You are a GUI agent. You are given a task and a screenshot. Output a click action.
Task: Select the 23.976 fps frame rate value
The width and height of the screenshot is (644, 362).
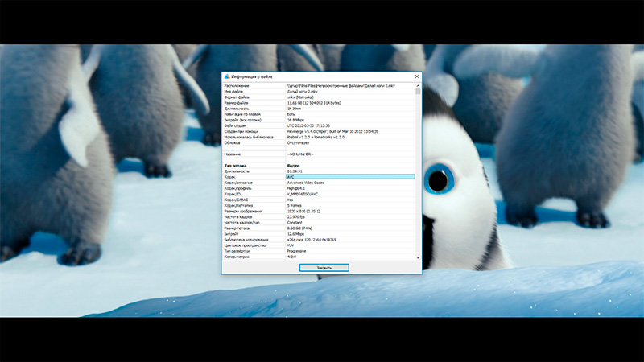(299, 216)
